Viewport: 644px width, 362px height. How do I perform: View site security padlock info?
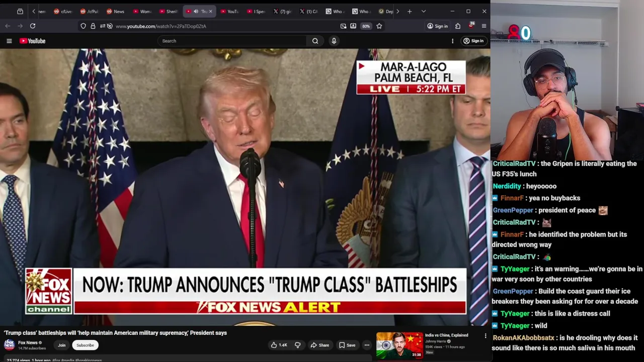coord(93,26)
